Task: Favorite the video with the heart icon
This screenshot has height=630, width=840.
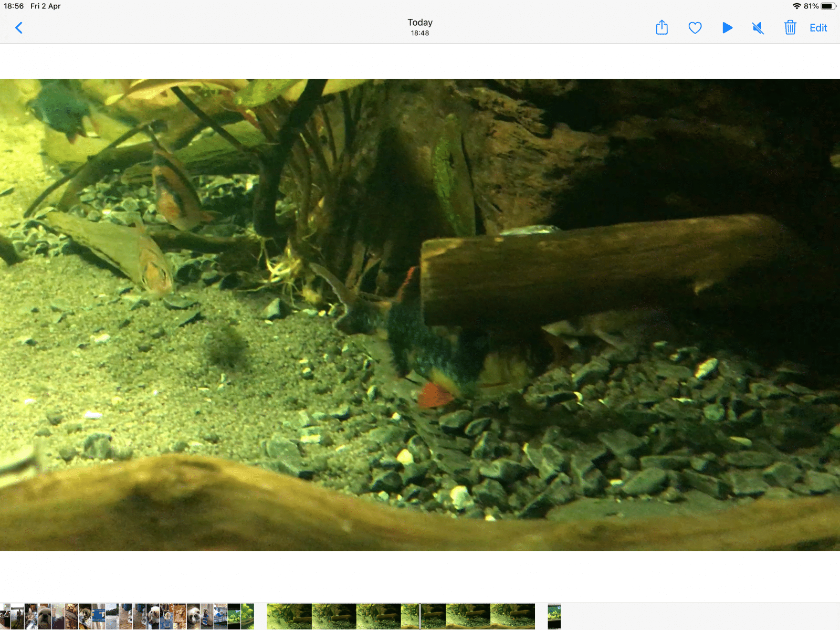Action: (x=695, y=28)
